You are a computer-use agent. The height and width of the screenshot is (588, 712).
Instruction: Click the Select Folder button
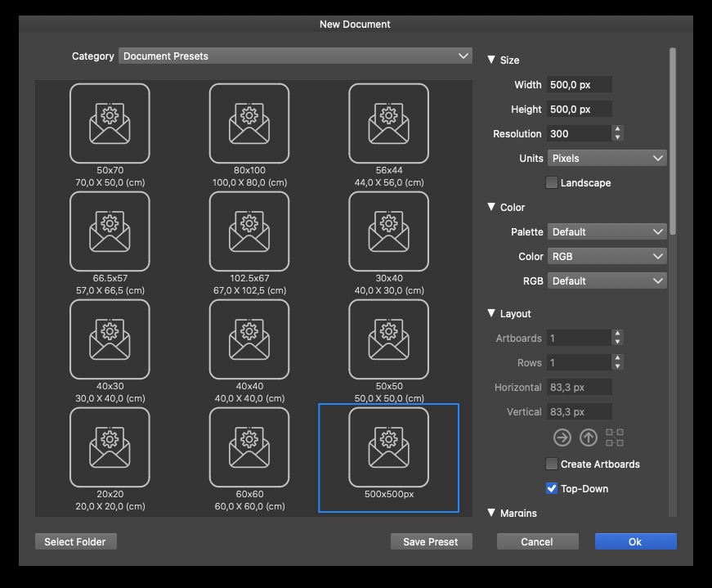click(76, 541)
